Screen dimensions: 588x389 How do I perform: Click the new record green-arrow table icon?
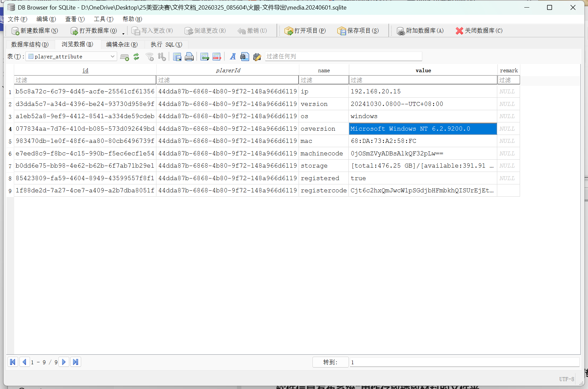[205, 57]
